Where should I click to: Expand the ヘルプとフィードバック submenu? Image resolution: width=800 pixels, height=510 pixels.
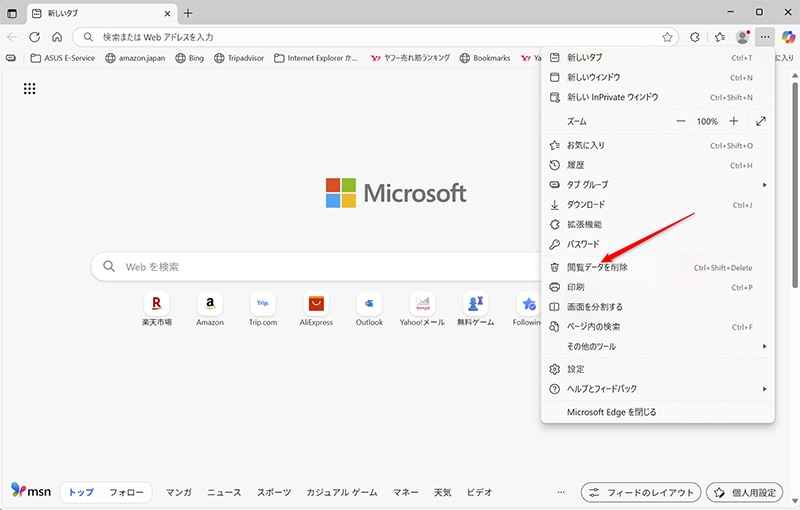pos(657,389)
